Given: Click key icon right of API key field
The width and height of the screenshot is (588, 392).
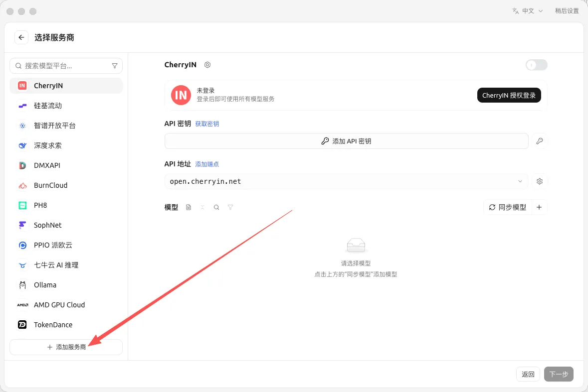Looking at the screenshot, I should [540, 141].
